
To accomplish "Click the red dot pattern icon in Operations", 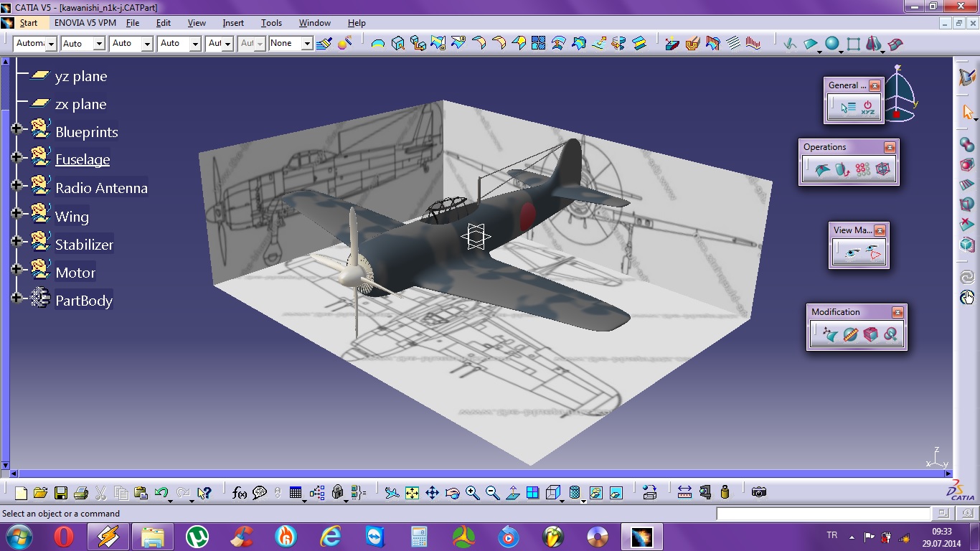I will coord(863,170).
